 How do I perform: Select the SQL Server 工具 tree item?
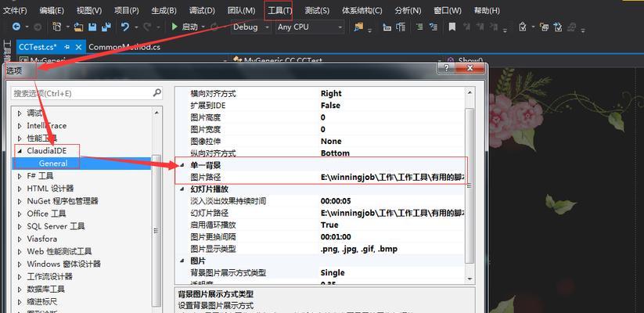pos(56,226)
